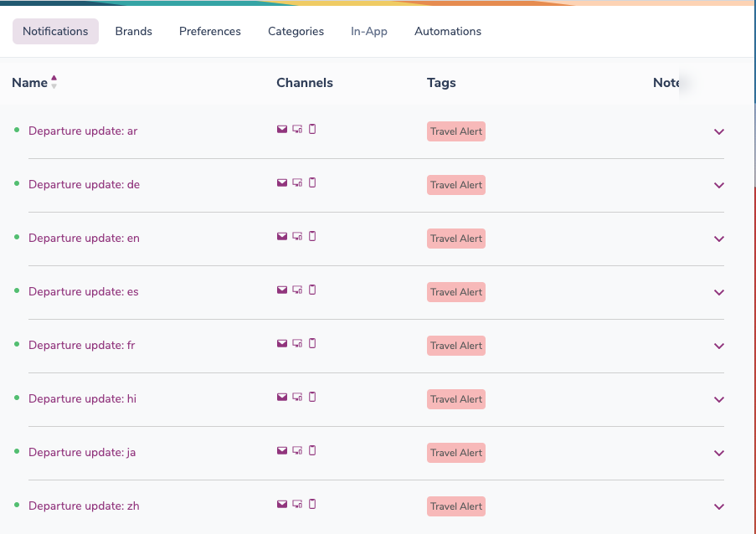The height and width of the screenshot is (534, 756).
Task: Toggle the active dot next to Departure update: zh
Action: click(15, 503)
